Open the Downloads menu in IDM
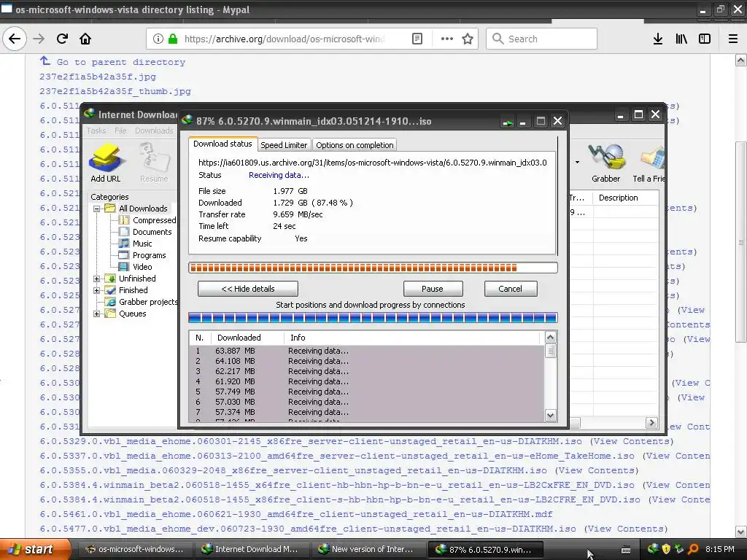 [x=154, y=131]
